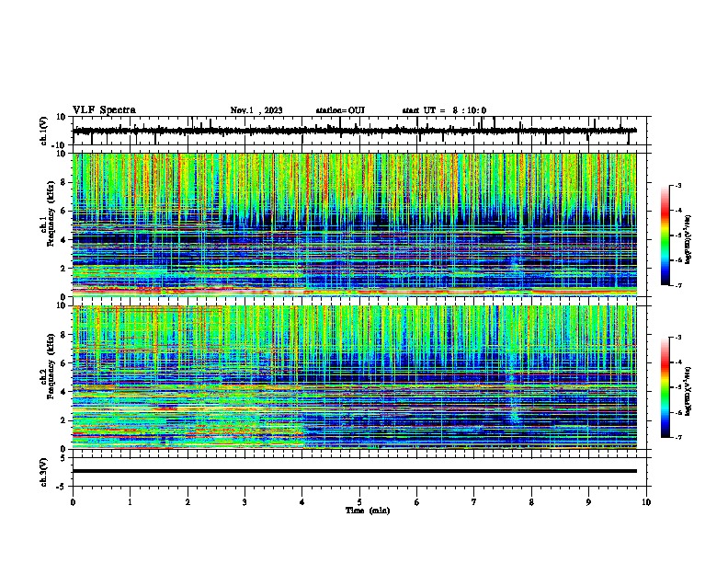Click time axis tick label "7"
728x563 pixels.
(x=474, y=502)
